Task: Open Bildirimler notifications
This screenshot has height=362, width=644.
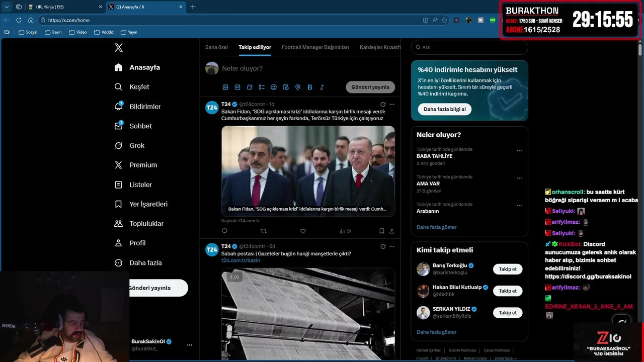Action: (x=137, y=107)
